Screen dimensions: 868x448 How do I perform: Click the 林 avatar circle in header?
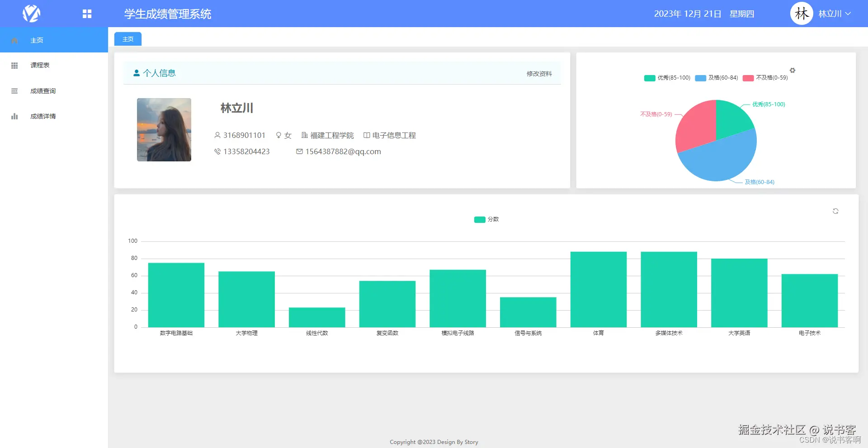802,14
